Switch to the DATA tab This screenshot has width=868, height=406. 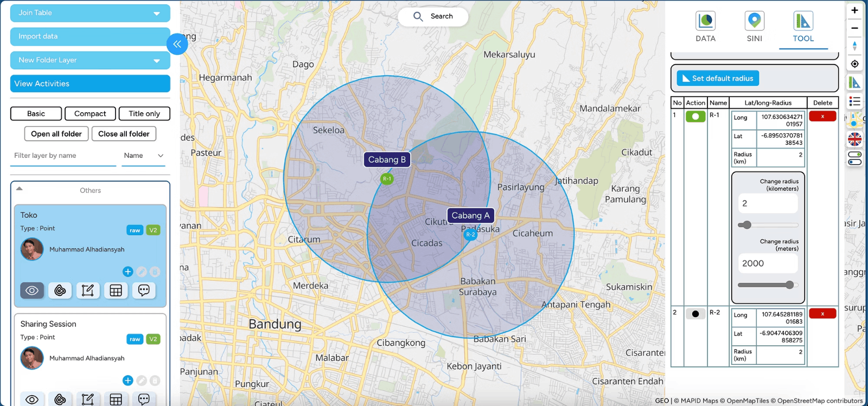pyautogui.click(x=705, y=27)
